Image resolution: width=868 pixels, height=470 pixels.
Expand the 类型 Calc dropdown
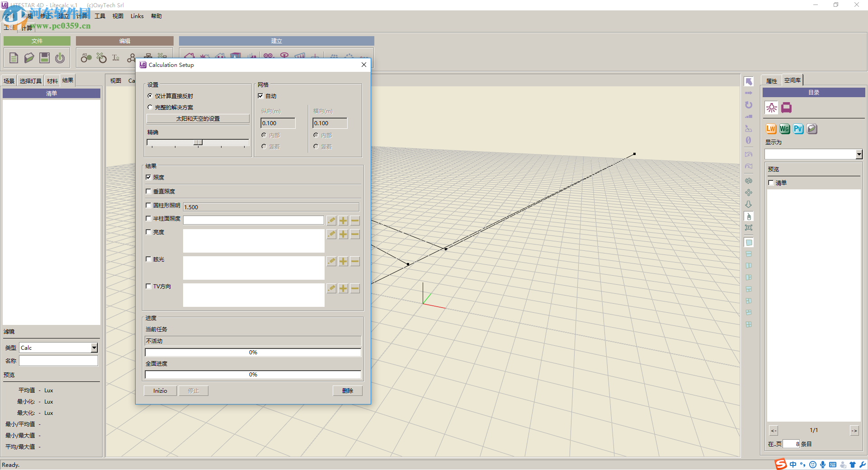click(x=94, y=348)
